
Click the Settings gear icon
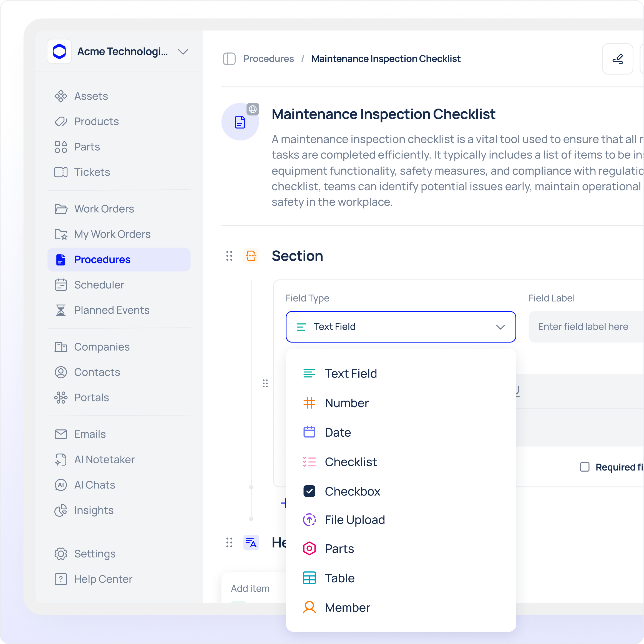pyautogui.click(x=61, y=554)
